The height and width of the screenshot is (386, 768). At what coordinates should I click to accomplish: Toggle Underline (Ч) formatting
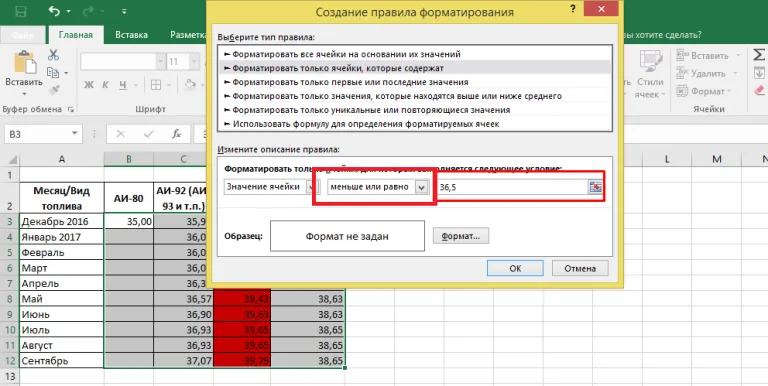(122, 85)
